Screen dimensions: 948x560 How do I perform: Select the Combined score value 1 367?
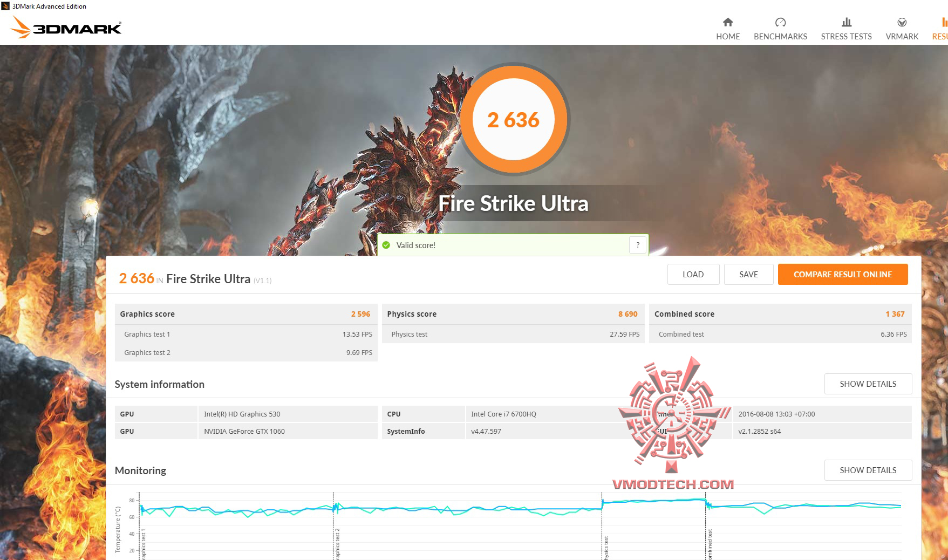[895, 314]
